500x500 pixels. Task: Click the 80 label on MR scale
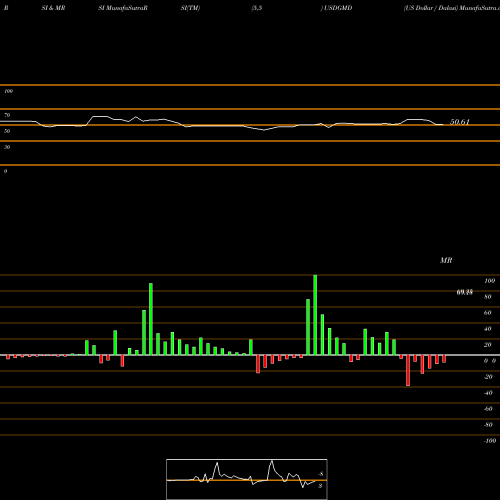pos(488,297)
